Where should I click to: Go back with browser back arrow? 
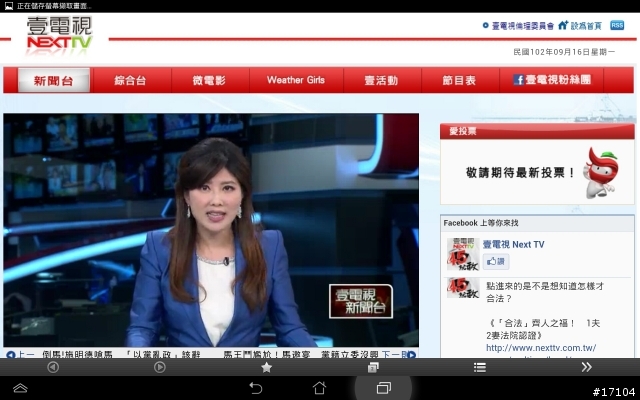53,367
